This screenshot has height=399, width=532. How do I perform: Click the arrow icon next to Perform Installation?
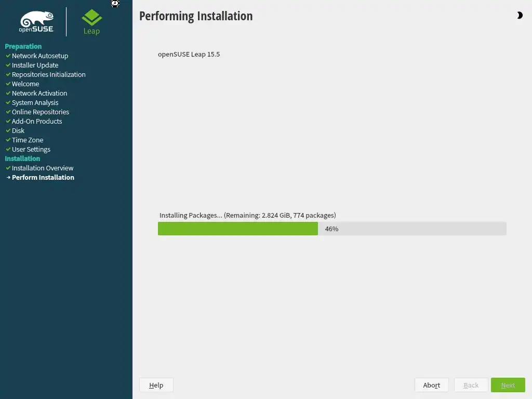(8, 178)
